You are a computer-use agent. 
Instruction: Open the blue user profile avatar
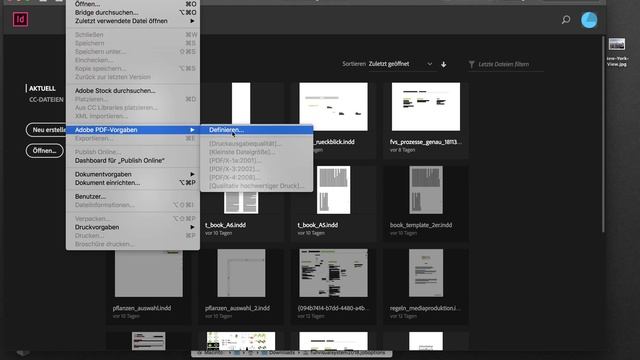click(589, 20)
